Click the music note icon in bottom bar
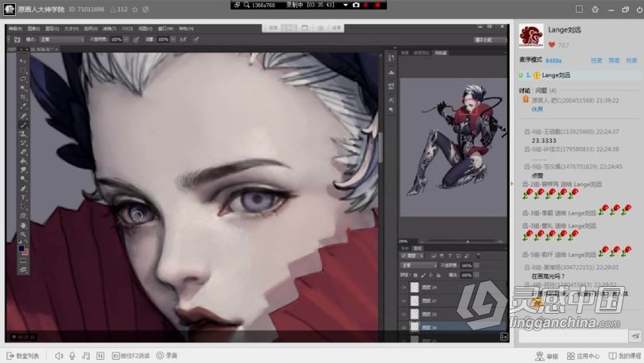The width and height of the screenshot is (644, 363). coord(86,356)
